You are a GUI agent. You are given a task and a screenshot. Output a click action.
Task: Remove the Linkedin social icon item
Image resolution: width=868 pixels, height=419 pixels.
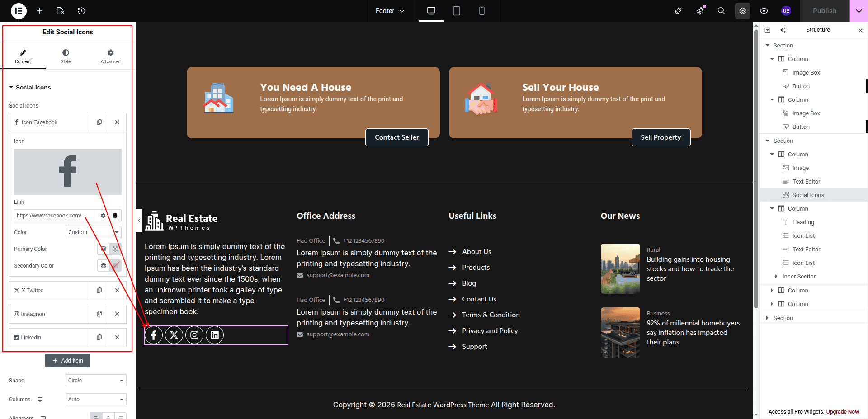117,338
